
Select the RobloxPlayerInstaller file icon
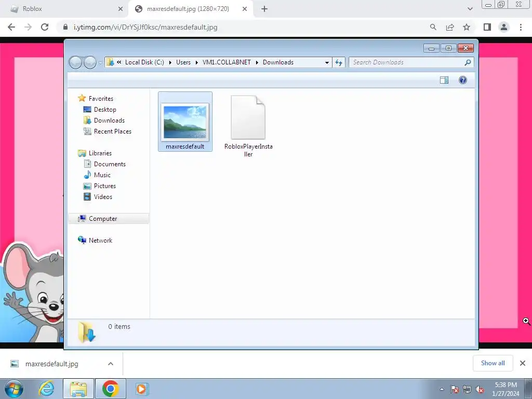tap(248, 117)
